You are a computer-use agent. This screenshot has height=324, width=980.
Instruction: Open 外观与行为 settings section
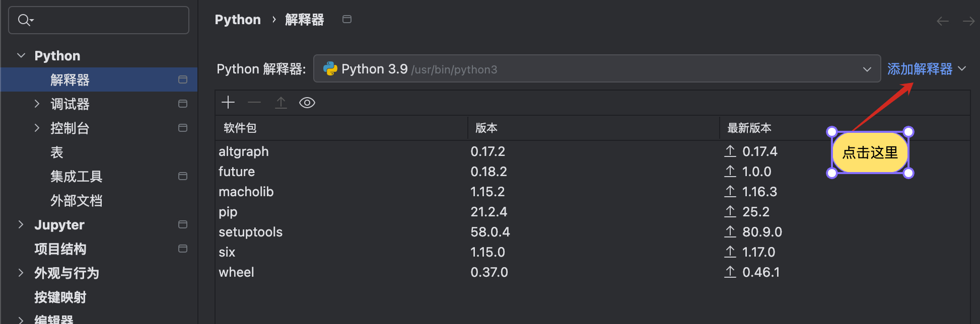pyautogui.click(x=99, y=273)
